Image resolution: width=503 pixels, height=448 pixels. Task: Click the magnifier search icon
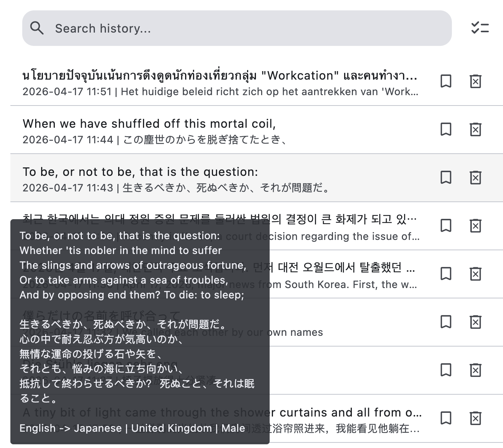[37, 28]
